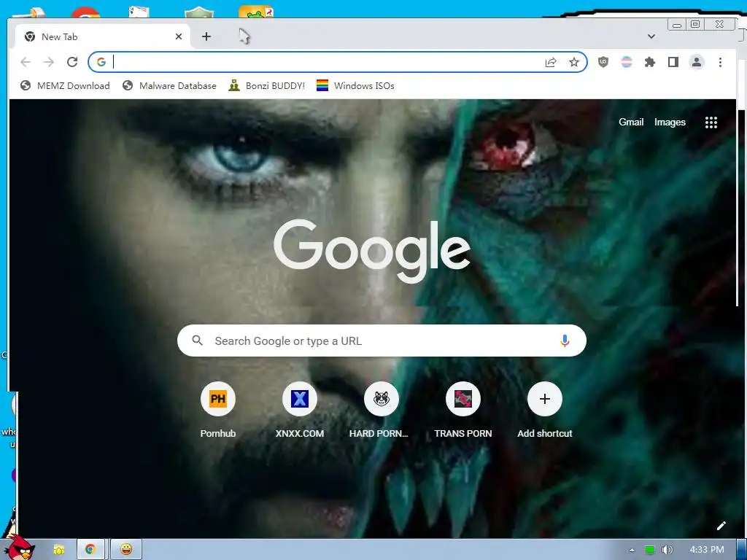Open the Gmail link
The width and height of the screenshot is (747, 560).
pos(631,122)
